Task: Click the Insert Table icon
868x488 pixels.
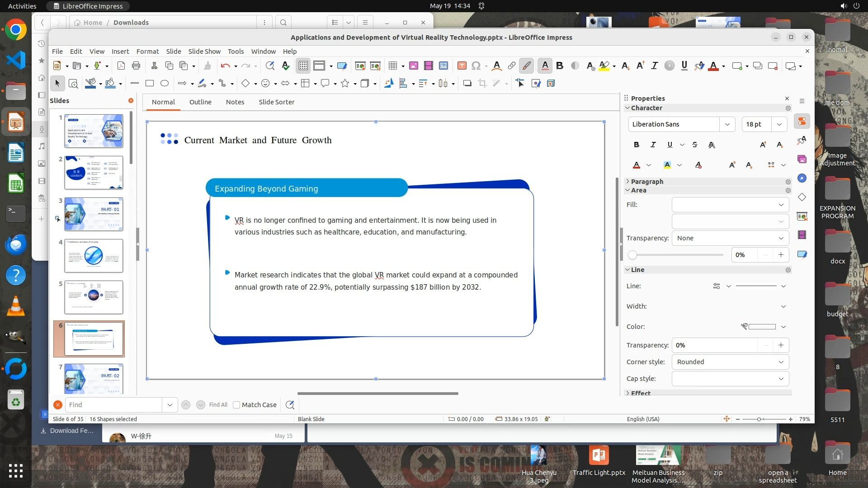Action: pyautogui.click(x=393, y=66)
